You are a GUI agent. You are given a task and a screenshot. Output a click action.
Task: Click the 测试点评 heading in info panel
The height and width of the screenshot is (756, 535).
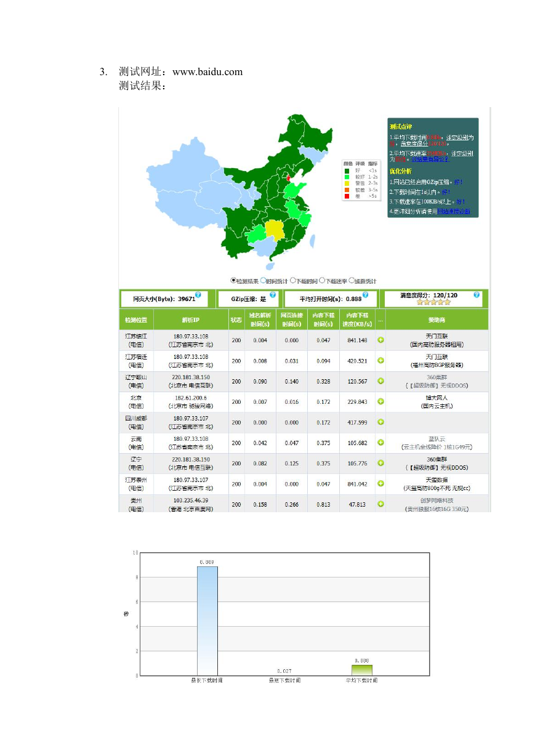[x=401, y=127]
